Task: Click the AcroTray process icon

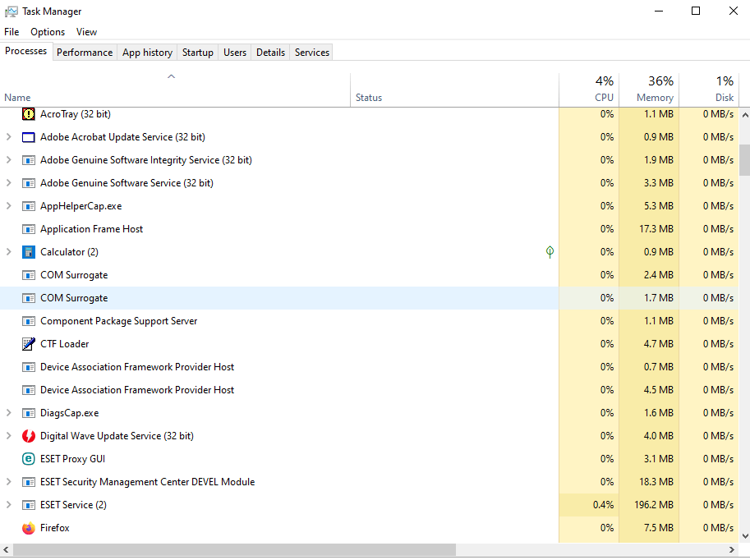Action: click(29, 114)
